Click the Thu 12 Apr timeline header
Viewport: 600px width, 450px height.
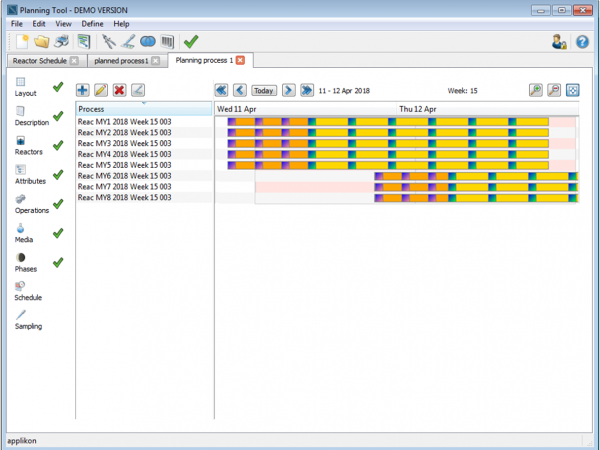[x=488, y=109]
